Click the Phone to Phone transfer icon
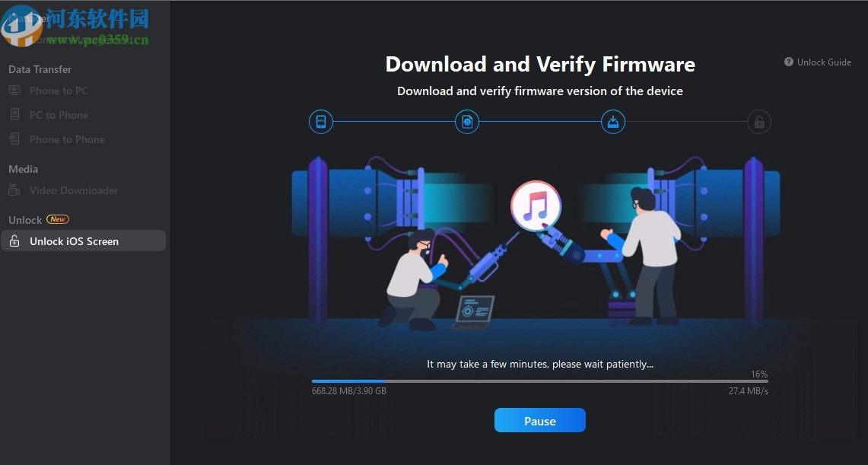Screen dimensions: 868x465 pos(14,139)
